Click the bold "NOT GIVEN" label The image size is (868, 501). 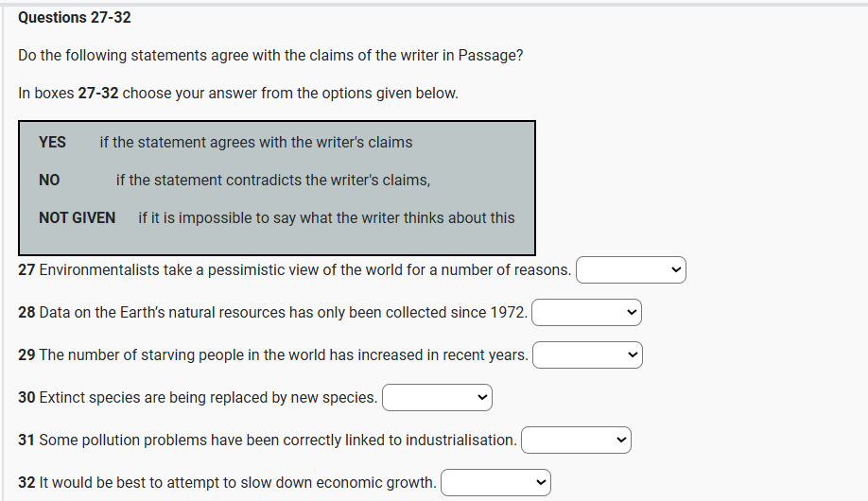[78, 217]
